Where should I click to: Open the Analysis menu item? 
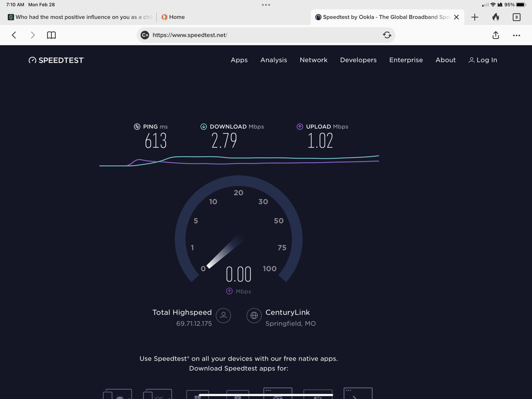point(274,60)
